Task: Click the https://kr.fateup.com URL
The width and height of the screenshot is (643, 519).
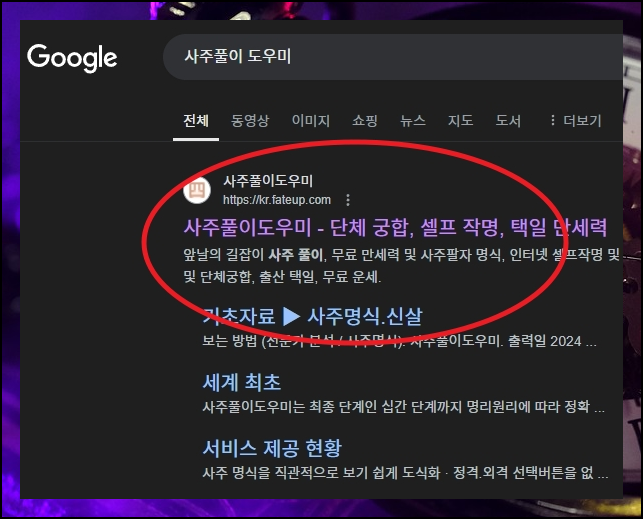Action: [277, 200]
